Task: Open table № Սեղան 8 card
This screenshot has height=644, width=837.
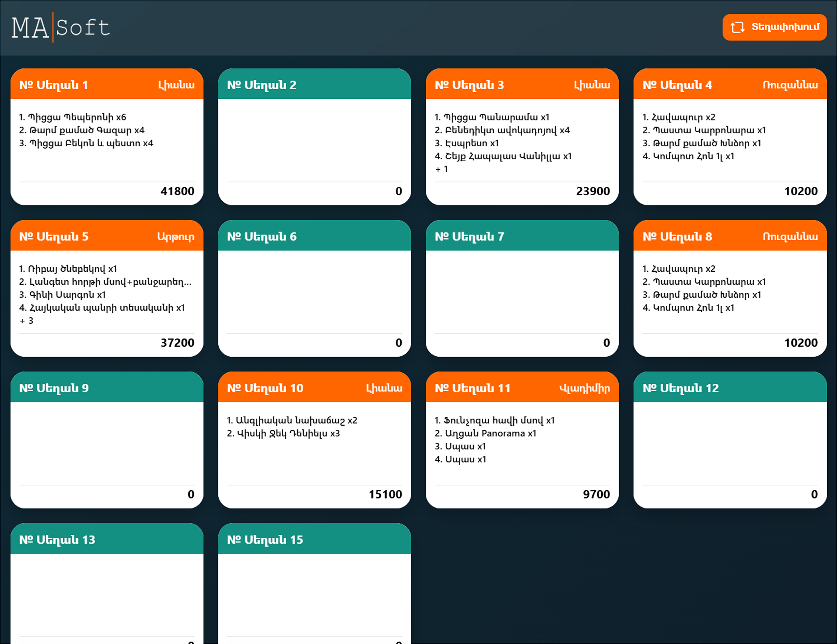Action: (x=730, y=289)
